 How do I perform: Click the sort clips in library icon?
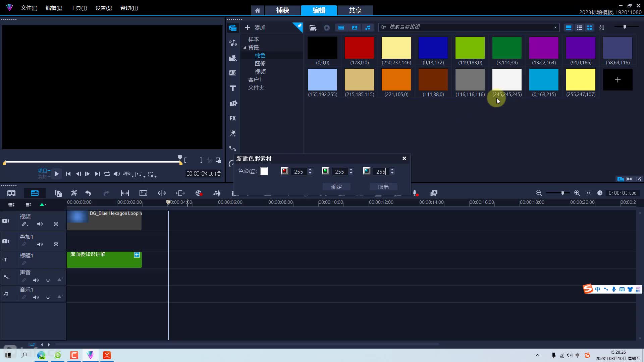(602, 27)
